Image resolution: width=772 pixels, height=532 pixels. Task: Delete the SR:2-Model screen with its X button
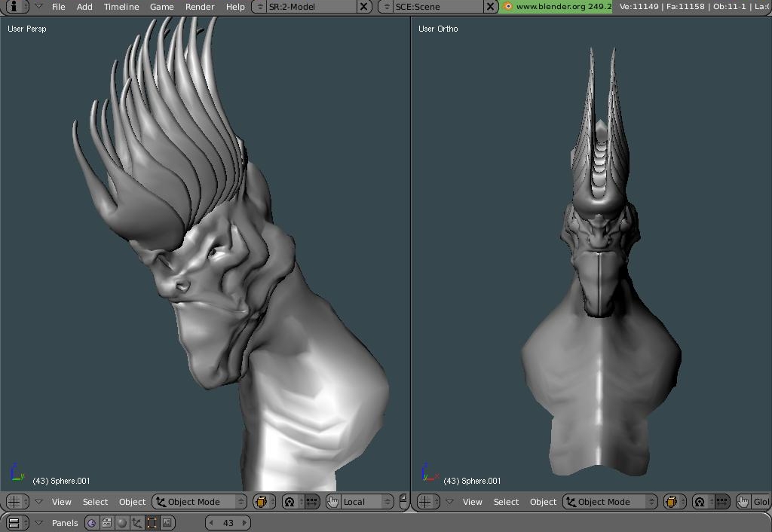click(363, 7)
